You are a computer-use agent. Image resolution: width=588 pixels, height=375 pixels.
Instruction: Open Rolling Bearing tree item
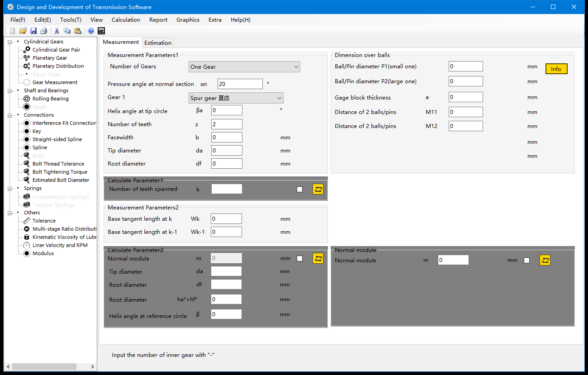[x=51, y=99]
